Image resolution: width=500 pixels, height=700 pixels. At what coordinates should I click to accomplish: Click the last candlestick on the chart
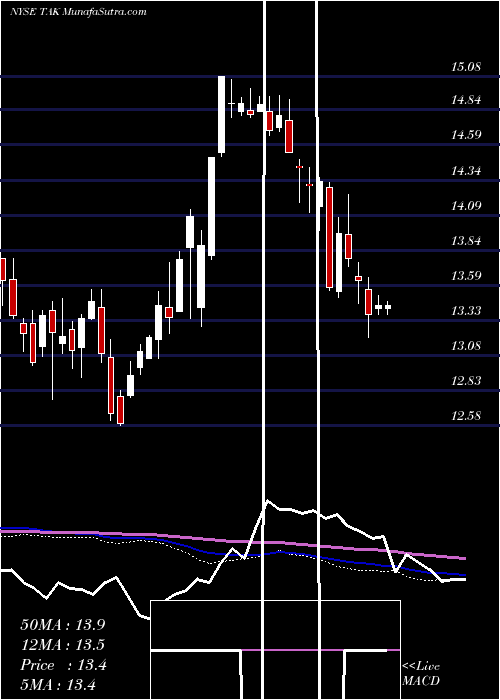[388, 307]
